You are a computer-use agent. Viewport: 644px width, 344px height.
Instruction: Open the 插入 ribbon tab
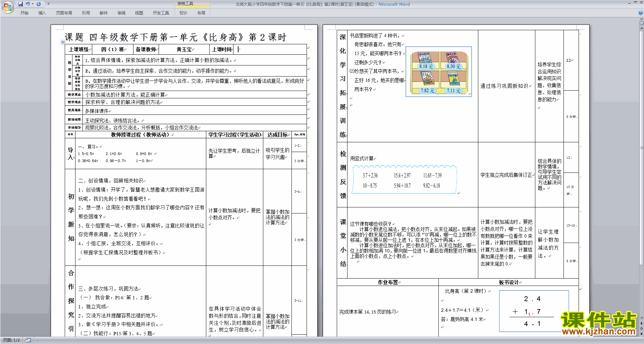(42, 13)
